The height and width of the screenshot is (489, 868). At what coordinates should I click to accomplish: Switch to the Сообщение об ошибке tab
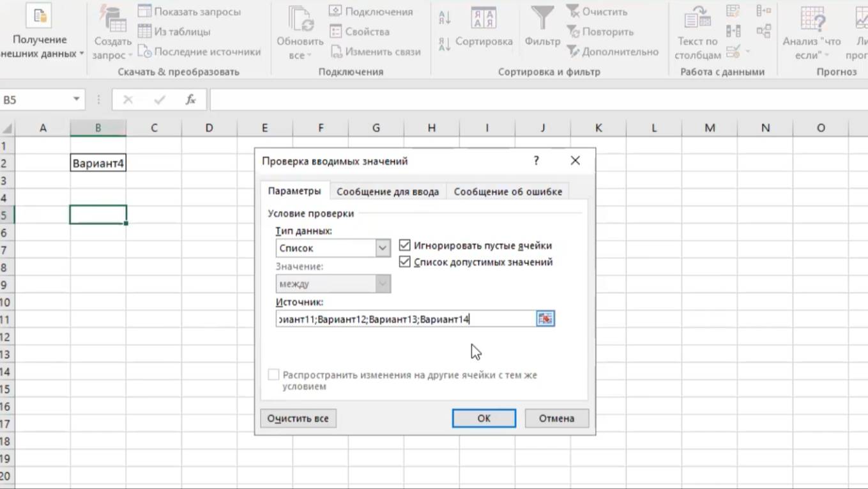508,192
